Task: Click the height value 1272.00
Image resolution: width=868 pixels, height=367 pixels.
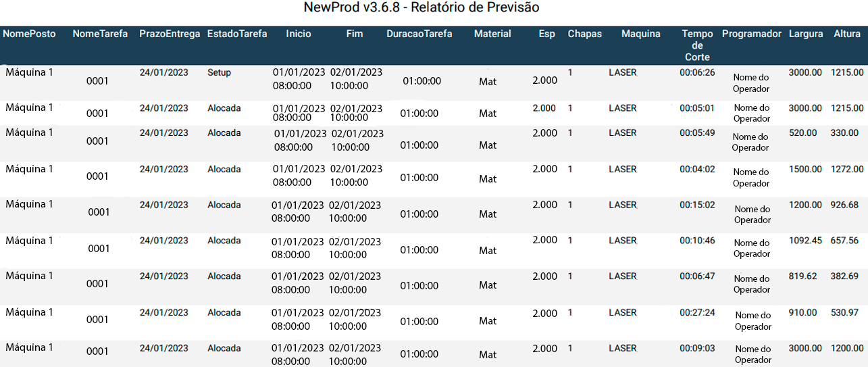Action: pos(847,170)
